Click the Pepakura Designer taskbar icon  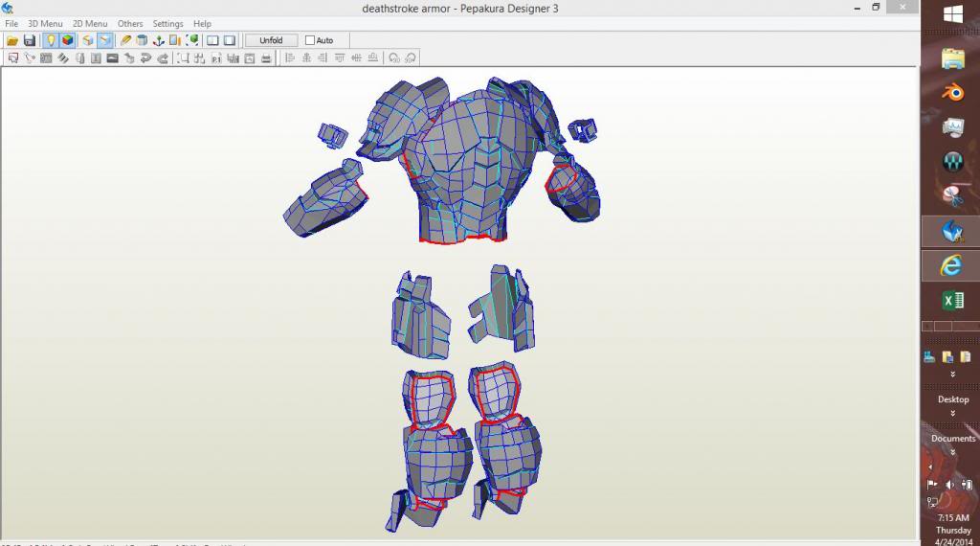(951, 232)
